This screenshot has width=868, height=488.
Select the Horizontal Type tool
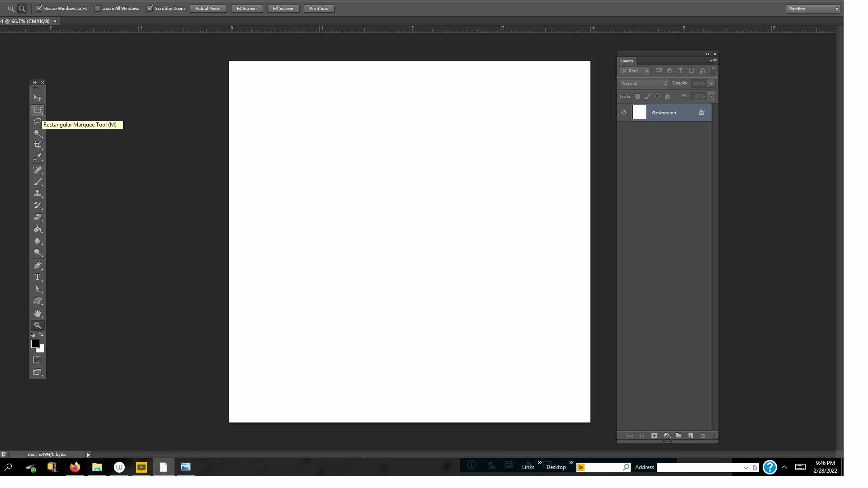click(x=38, y=277)
